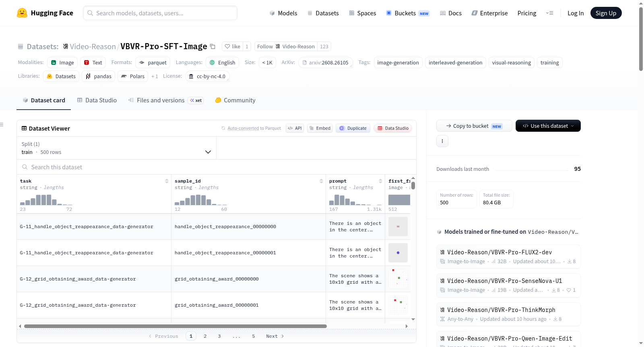Viewport: 644px width, 347px height.
Task: Click Next in the viewer pagination
Action: point(275,336)
